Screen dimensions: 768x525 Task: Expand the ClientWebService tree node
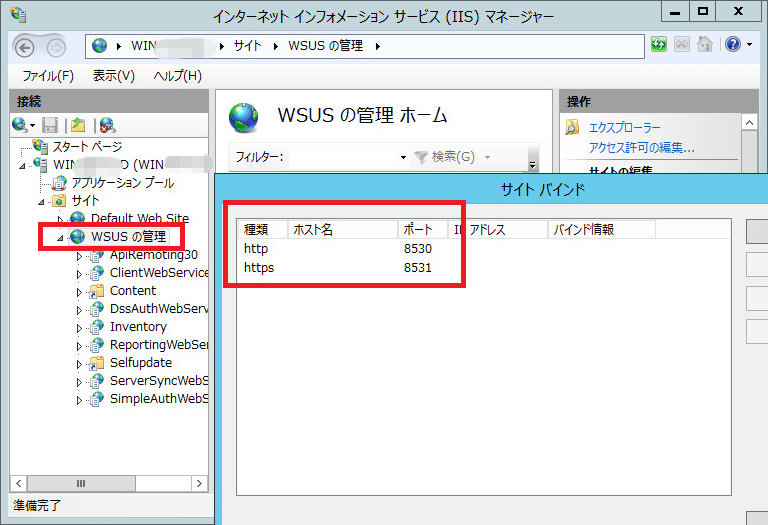(79, 274)
